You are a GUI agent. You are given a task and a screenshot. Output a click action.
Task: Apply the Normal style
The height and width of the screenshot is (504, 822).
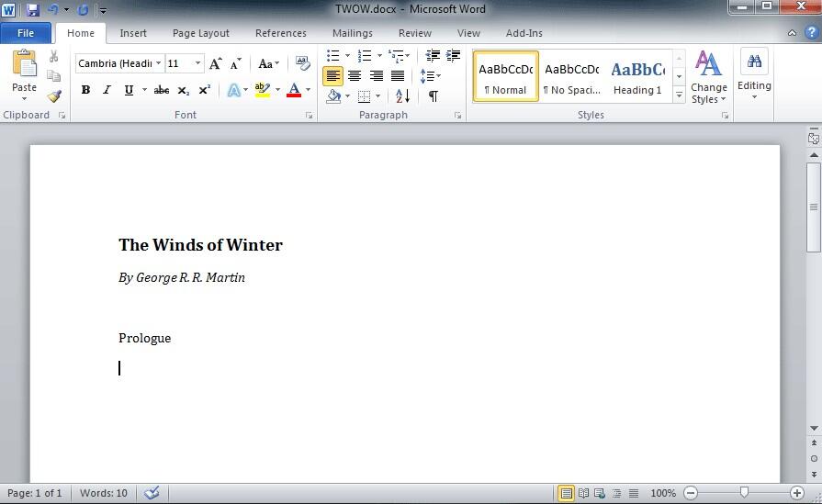coord(505,76)
